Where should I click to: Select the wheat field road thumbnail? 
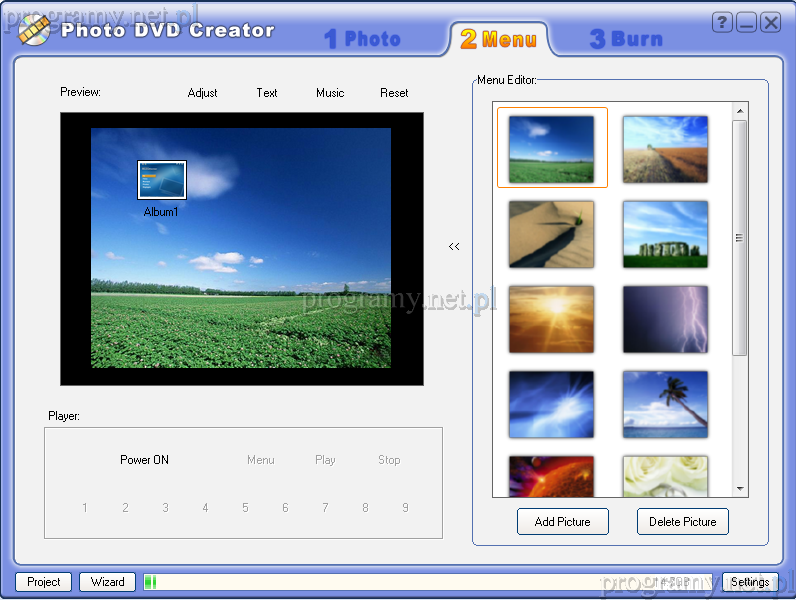pos(665,149)
